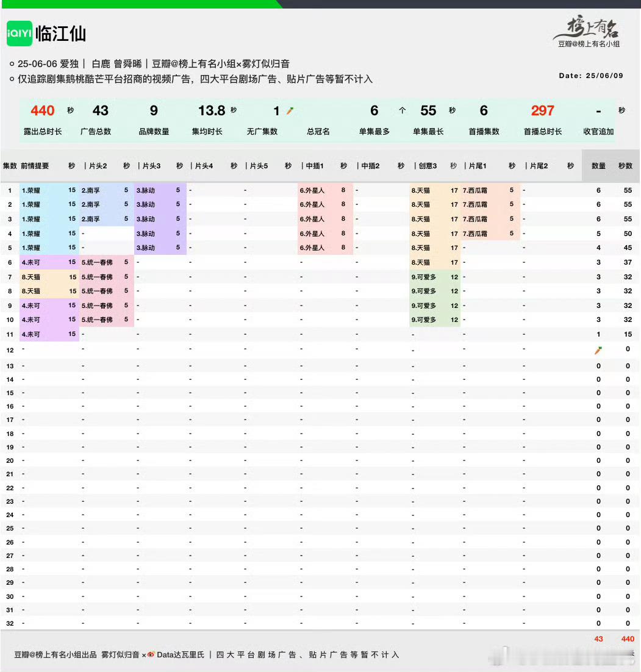Click the 首播总时长 label
Screen dimensions: 641x672
tap(542, 132)
